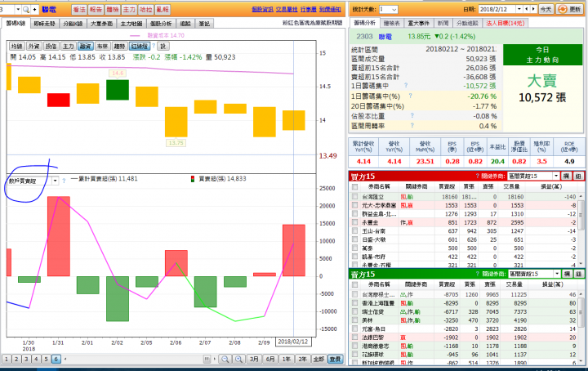
Task: Click help icon beside 1日籌碼集中 張 row
Action: (x=406, y=85)
